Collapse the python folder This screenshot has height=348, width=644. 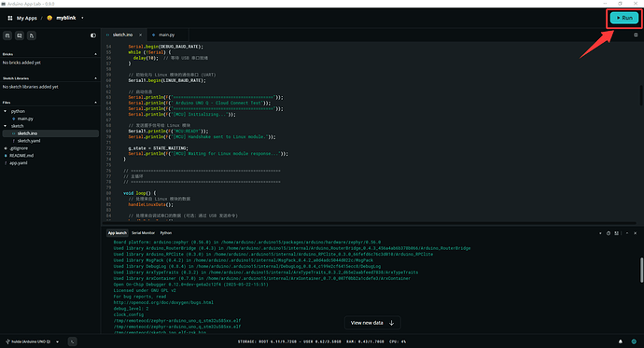click(6, 111)
